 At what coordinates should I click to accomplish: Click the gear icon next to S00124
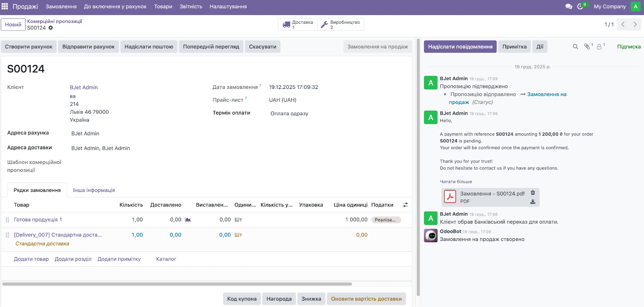click(51, 28)
